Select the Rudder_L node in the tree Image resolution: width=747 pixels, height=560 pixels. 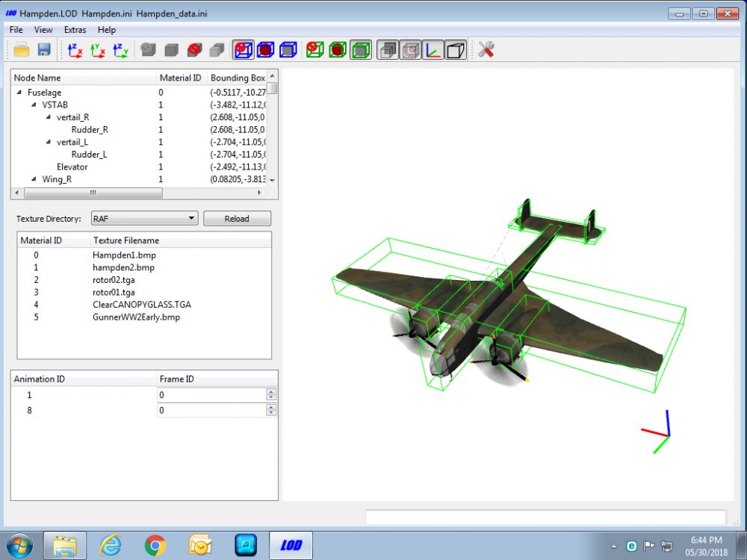pyautogui.click(x=89, y=155)
